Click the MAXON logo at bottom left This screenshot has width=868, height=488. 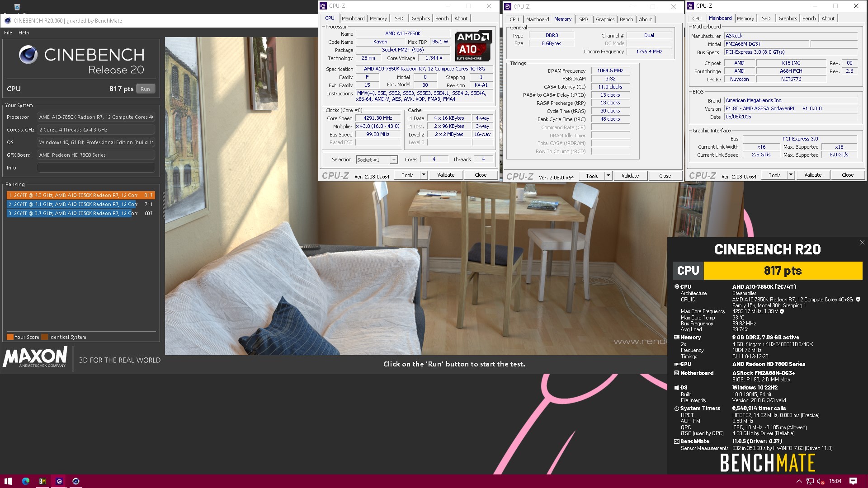tap(35, 357)
